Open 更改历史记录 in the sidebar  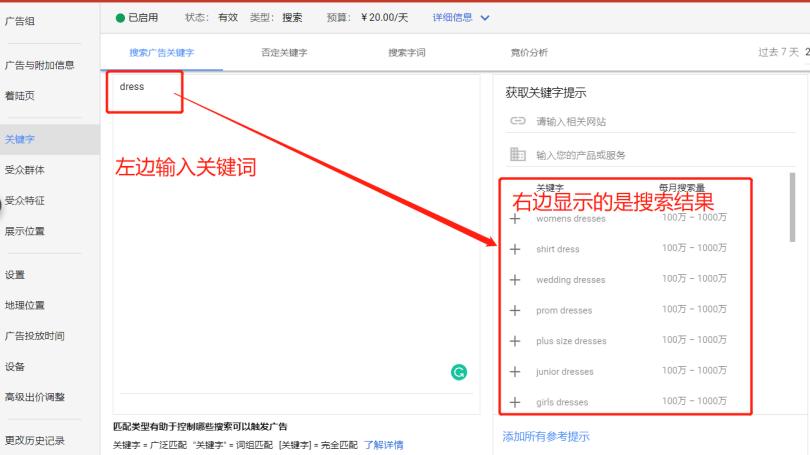click(x=35, y=441)
